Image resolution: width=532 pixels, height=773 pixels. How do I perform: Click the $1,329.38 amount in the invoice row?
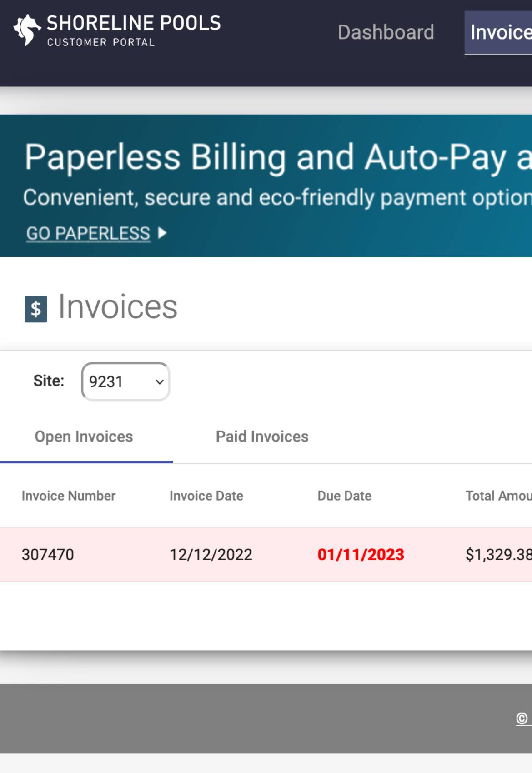[x=498, y=555]
